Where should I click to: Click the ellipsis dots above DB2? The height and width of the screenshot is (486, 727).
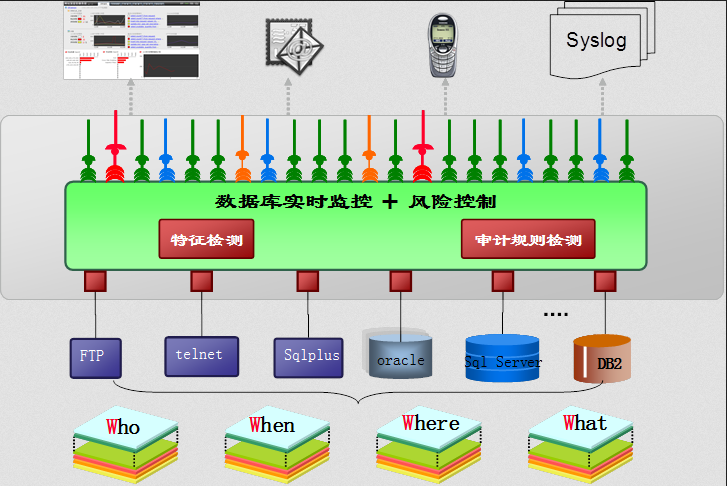[555, 314]
